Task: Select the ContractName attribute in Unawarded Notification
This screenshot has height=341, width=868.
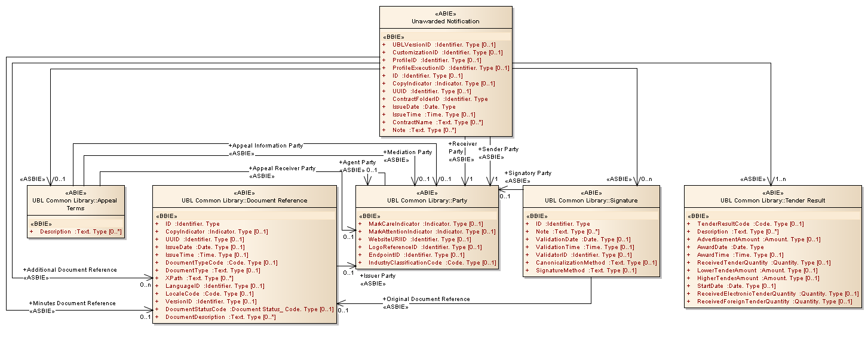Action: pyautogui.click(x=437, y=122)
